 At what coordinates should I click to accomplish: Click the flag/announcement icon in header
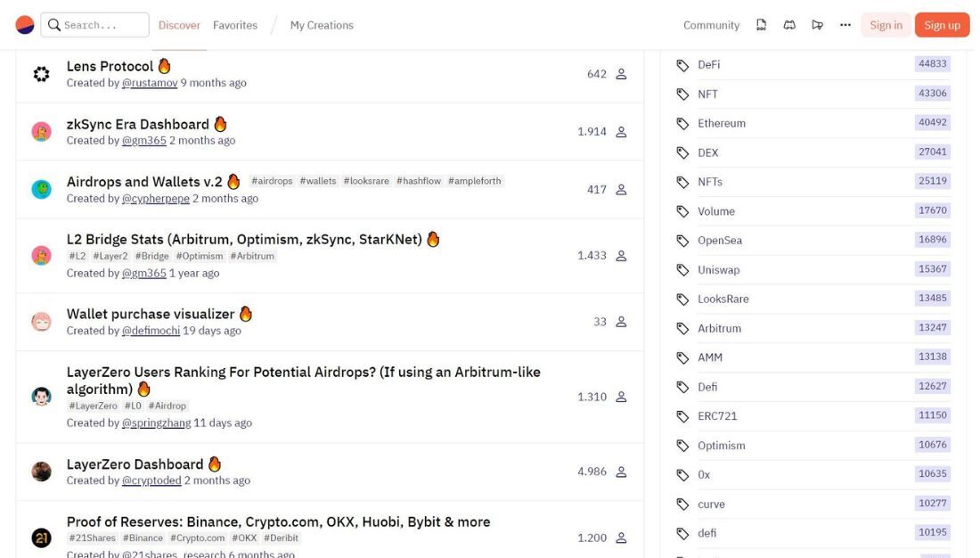point(818,25)
